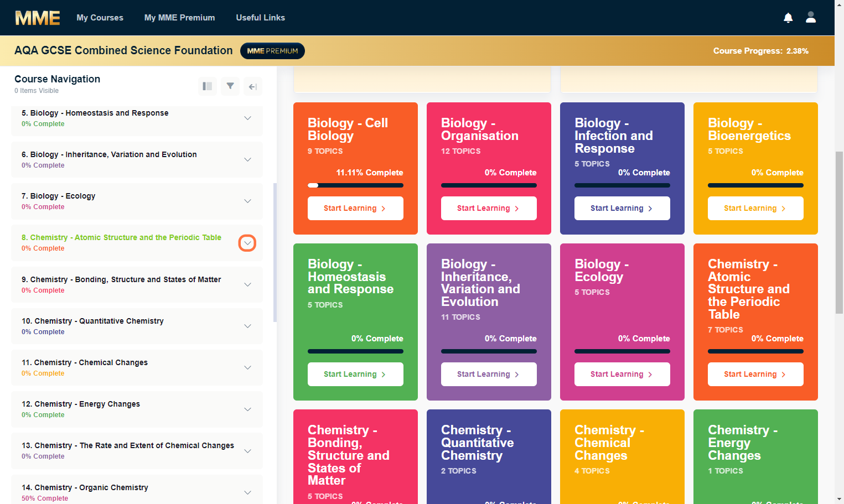Start Learning Inheritance, Variation and Evolution card
This screenshot has width=844, height=504.
[489, 375]
